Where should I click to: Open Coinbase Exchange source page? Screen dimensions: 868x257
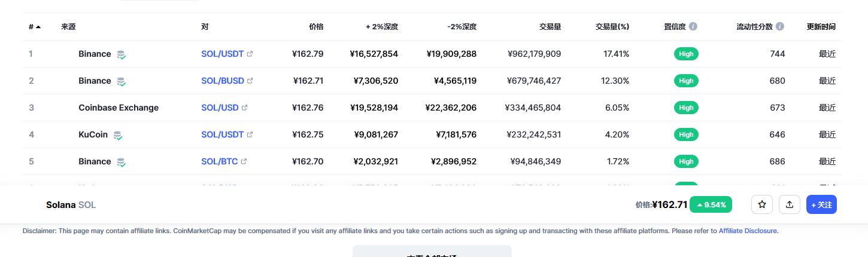pos(119,108)
